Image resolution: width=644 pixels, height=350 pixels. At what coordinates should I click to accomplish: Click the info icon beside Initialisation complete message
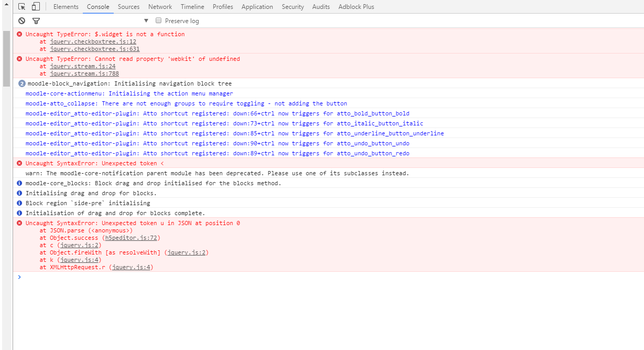pos(20,213)
